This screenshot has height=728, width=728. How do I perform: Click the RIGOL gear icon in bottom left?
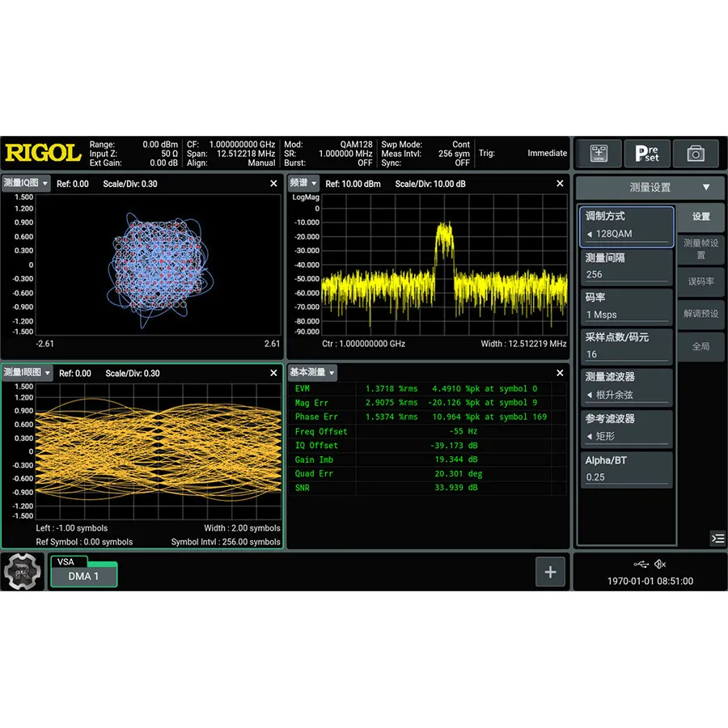coord(23,571)
